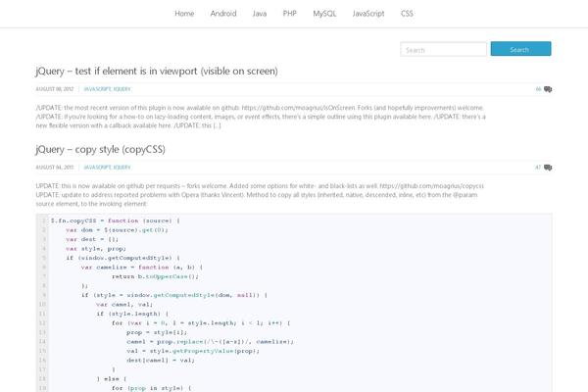Click code line 'var camelize = function (a, b) {'

pos(142,268)
